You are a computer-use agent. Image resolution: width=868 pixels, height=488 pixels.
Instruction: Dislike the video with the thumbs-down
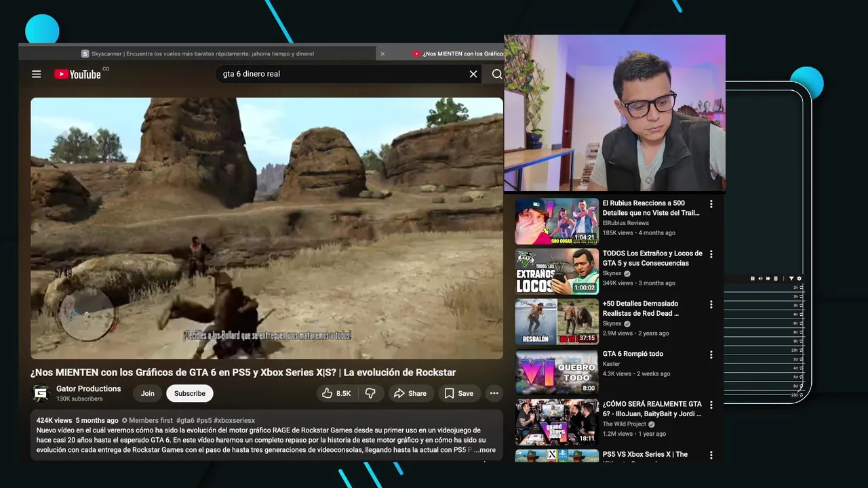tap(370, 393)
